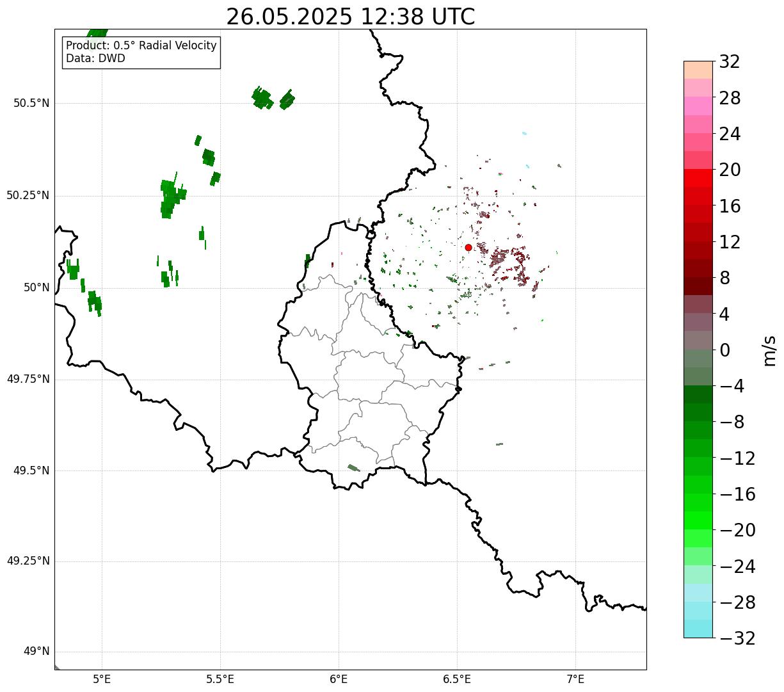Select the title '26.05.2025 12:38 UTC'
Image resolution: width=784 pixels, height=692 pixels.
351,17
